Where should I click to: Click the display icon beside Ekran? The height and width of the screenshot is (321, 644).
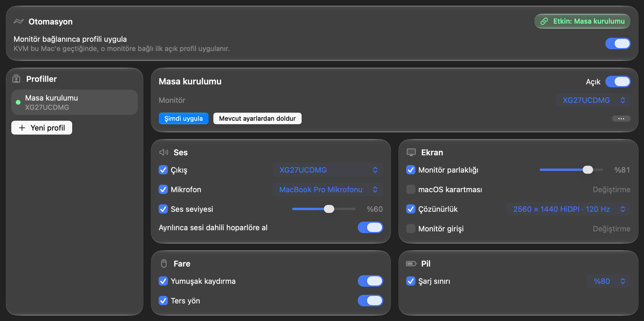(x=411, y=152)
